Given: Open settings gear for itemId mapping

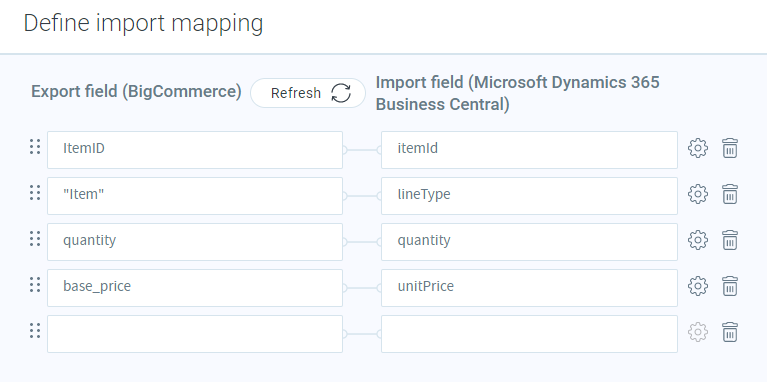Looking at the screenshot, I should tap(698, 148).
